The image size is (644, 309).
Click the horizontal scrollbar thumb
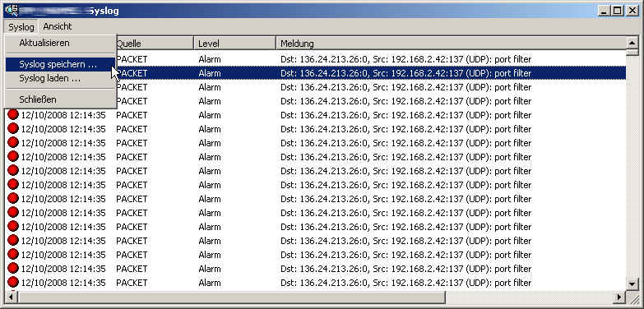[231, 297]
